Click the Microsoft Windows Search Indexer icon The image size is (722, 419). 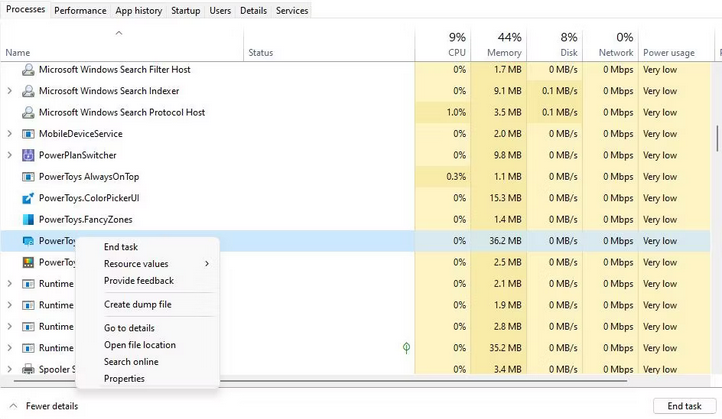pos(28,91)
